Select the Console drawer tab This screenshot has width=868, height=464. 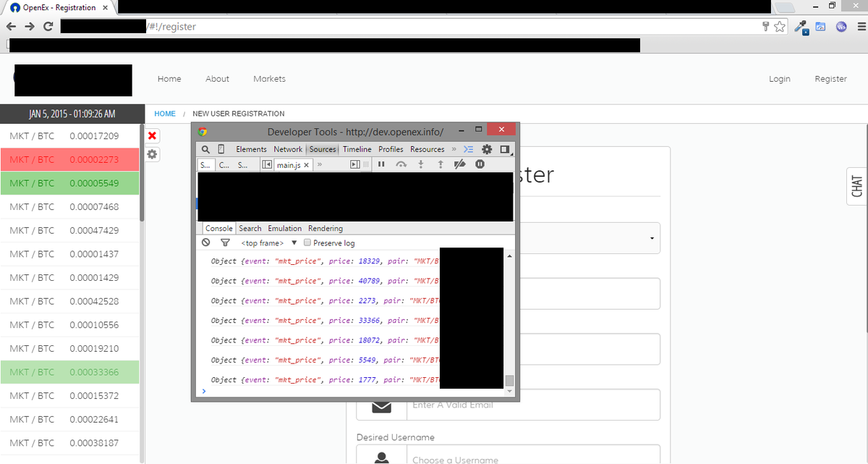[219, 228]
